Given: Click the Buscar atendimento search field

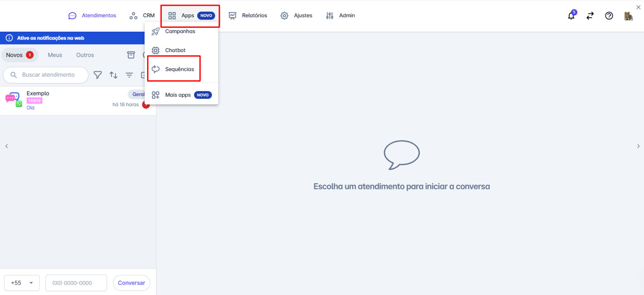Looking at the screenshot, I should 48,75.
